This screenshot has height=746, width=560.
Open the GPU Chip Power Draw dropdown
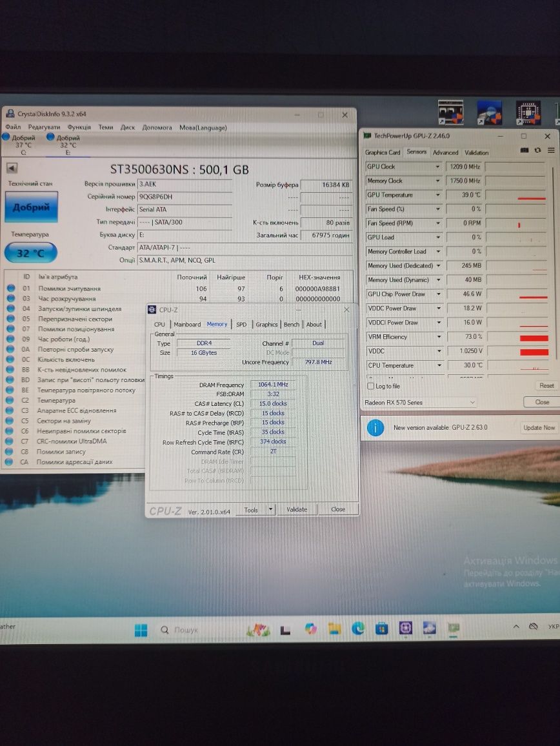(x=438, y=294)
